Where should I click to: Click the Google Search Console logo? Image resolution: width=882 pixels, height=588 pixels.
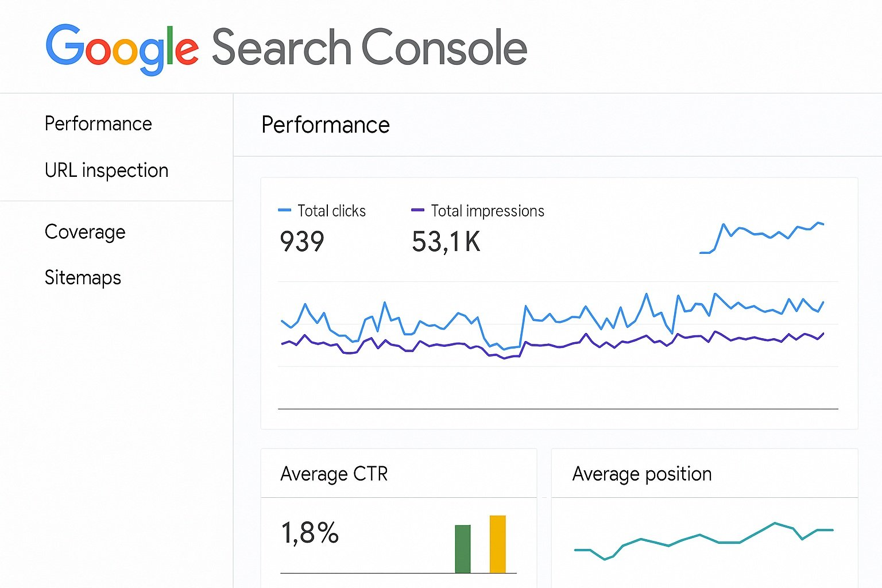click(286, 48)
